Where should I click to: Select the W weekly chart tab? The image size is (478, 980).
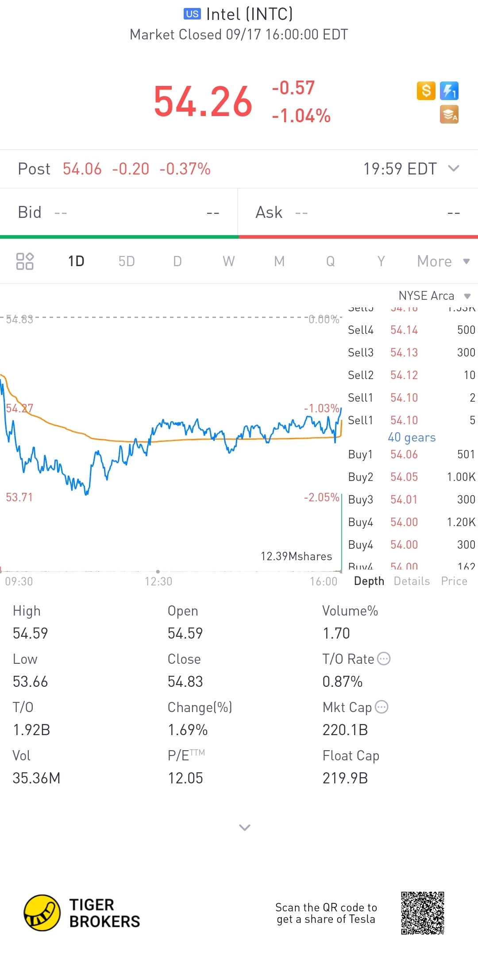[x=228, y=261]
